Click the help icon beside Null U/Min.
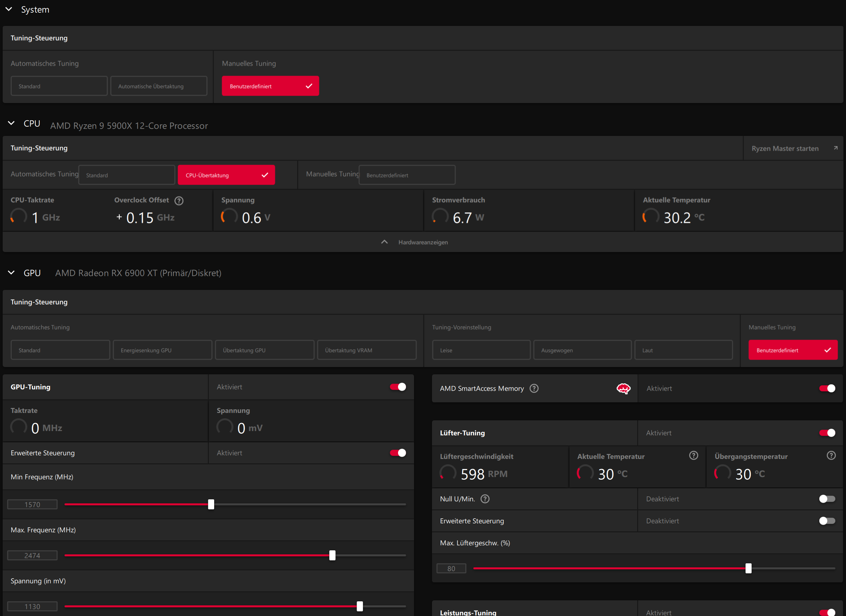The height and width of the screenshot is (616, 846). pos(485,499)
